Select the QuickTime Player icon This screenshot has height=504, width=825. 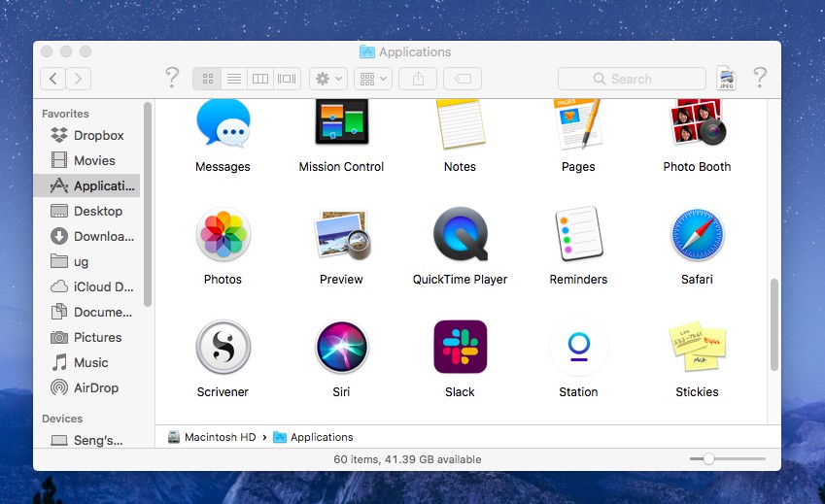(x=461, y=234)
